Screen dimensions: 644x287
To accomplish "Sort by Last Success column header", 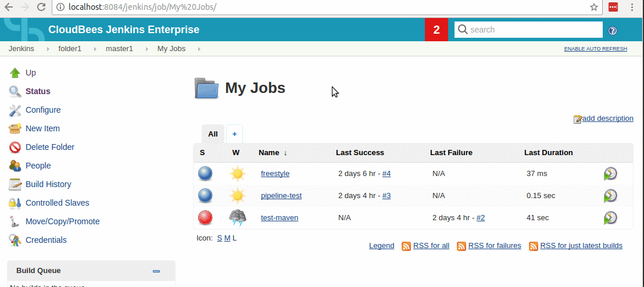I will point(360,153).
